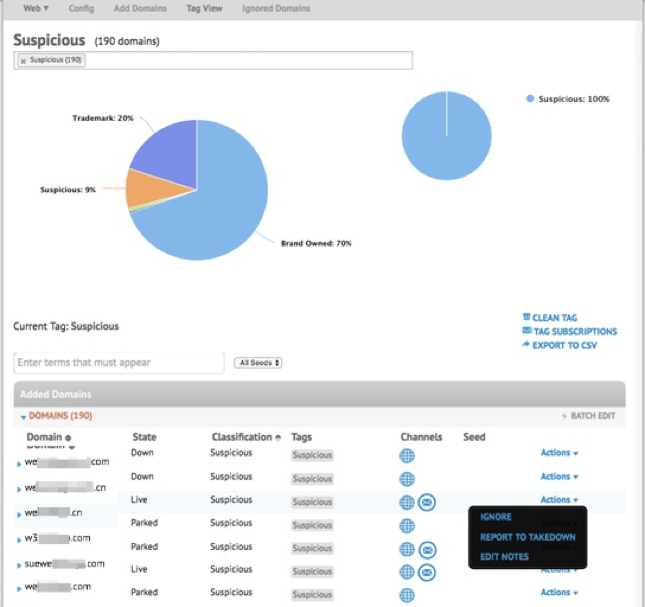Open the All Seeds dropdown

click(258, 363)
